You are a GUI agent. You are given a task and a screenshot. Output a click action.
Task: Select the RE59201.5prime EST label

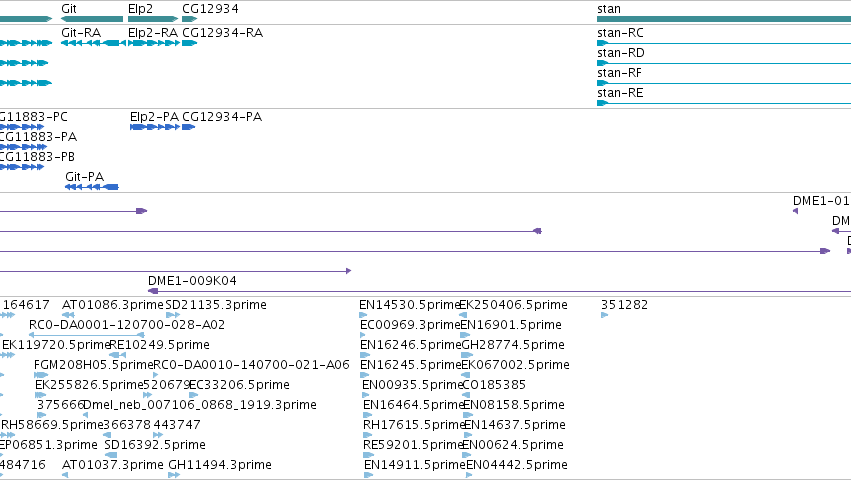414,445
